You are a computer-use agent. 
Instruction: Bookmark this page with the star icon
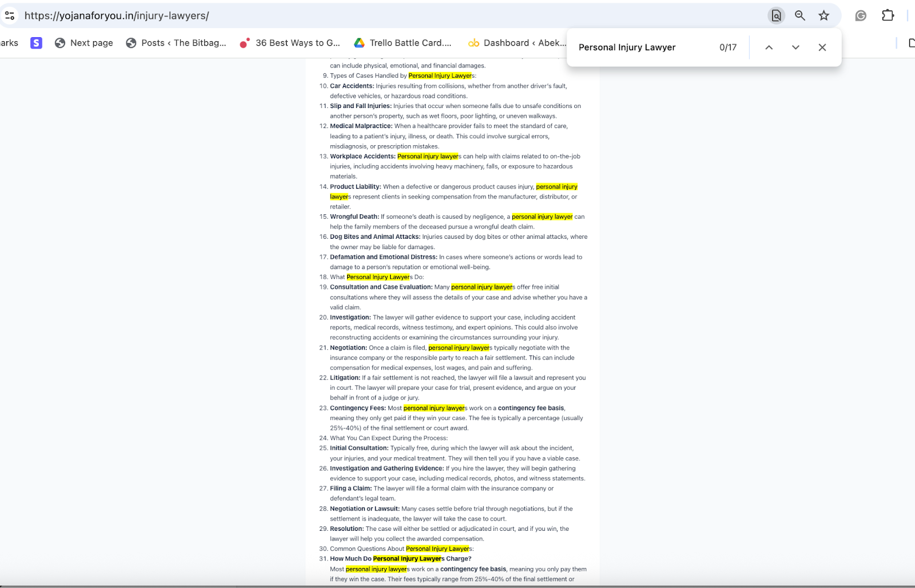(823, 15)
